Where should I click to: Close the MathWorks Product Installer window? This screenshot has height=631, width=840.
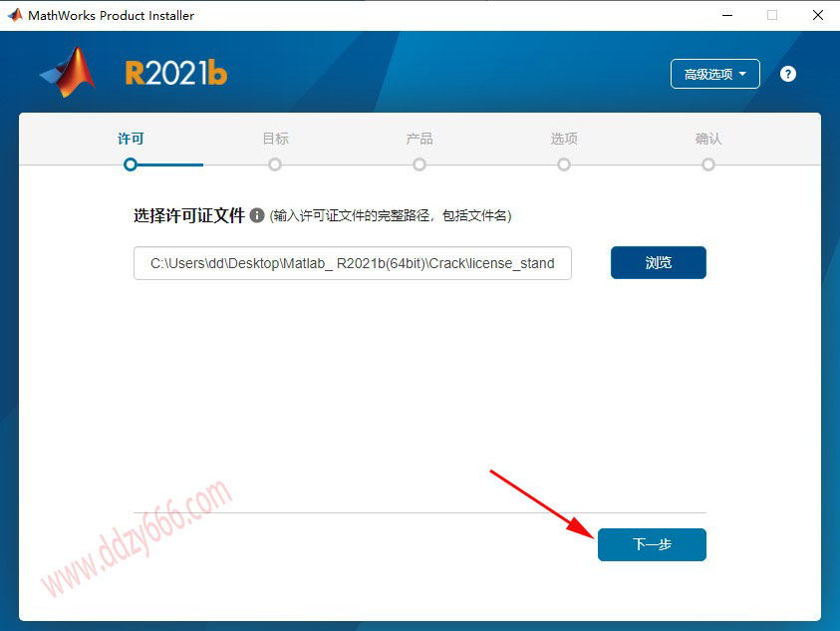817,15
